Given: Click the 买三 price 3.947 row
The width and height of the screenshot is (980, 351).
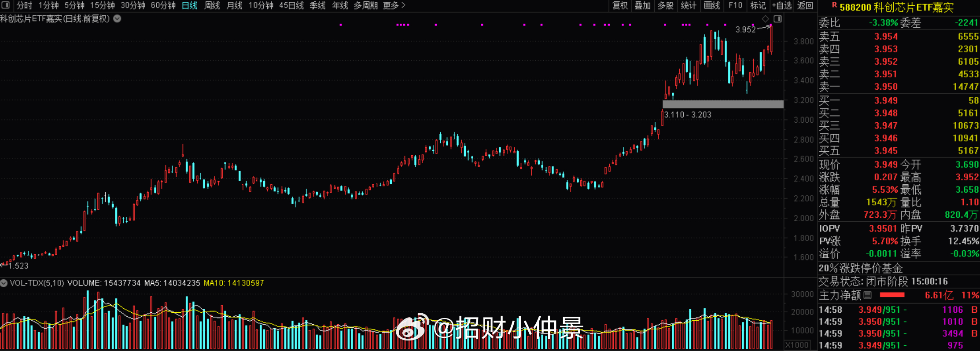Looking at the screenshot, I should click(x=899, y=125).
